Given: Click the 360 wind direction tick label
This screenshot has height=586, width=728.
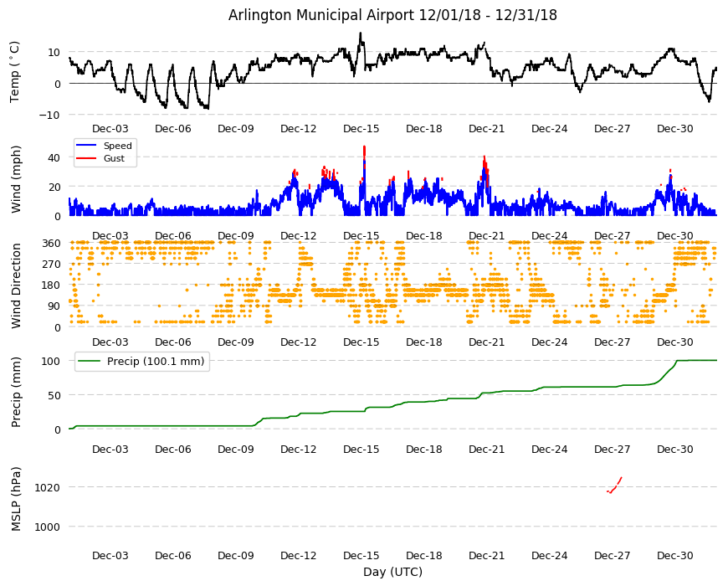Looking at the screenshot, I should point(51,243).
